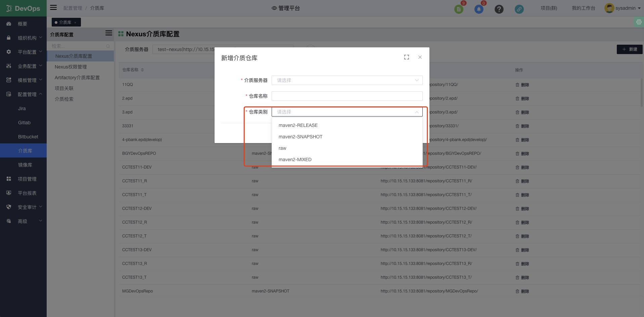Collapse 配置管理 sidebar menu
This screenshot has height=317, width=644.
click(x=23, y=94)
